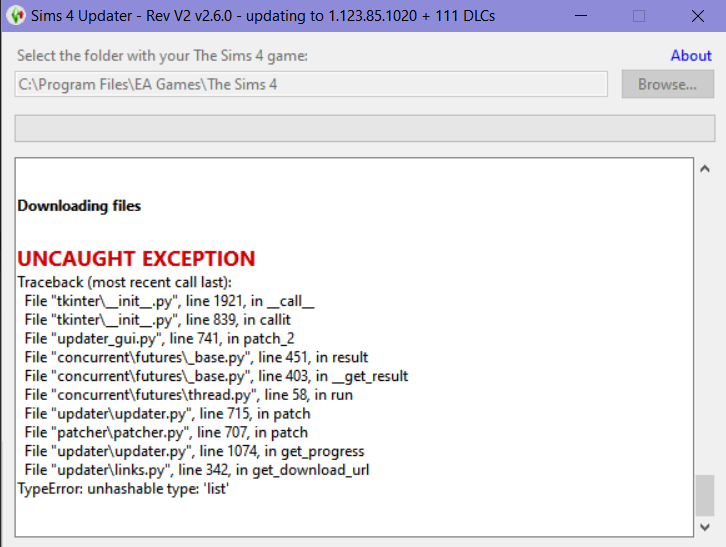Click the log scrollbar down arrow

point(705,526)
